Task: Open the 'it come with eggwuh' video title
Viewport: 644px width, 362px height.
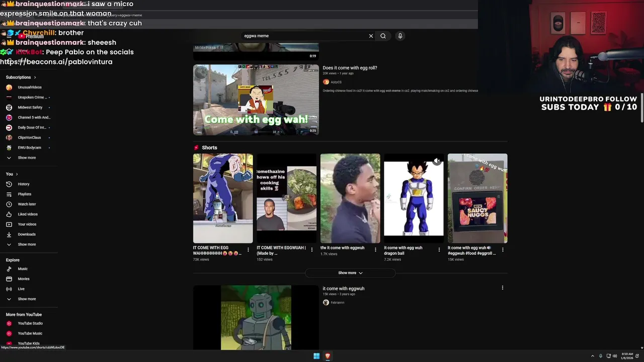Action: click(343, 289)
